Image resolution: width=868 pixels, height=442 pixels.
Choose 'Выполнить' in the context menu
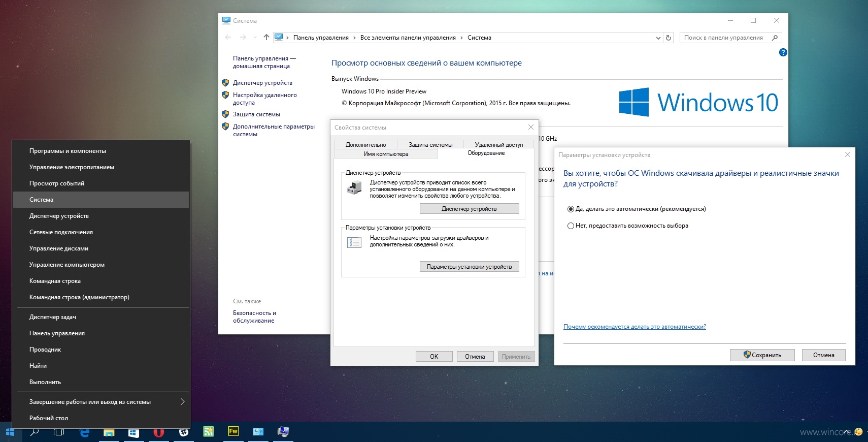tap(101, 382)
